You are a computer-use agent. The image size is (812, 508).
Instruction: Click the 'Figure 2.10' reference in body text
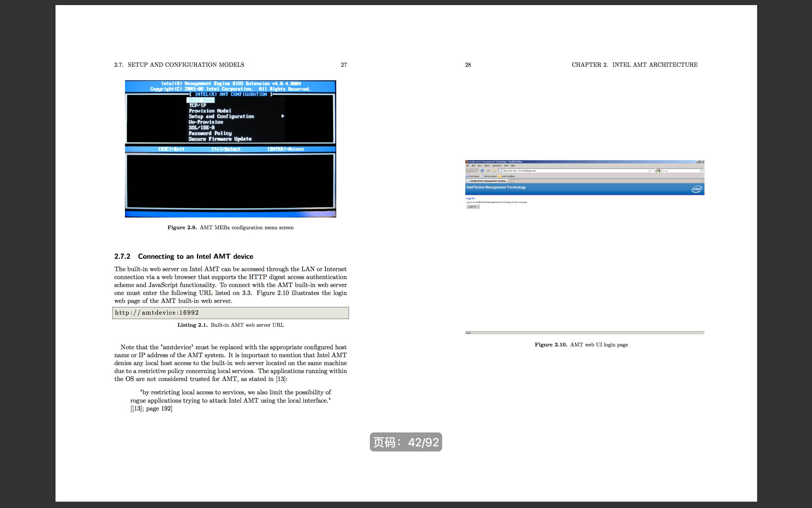pos(272,293)
